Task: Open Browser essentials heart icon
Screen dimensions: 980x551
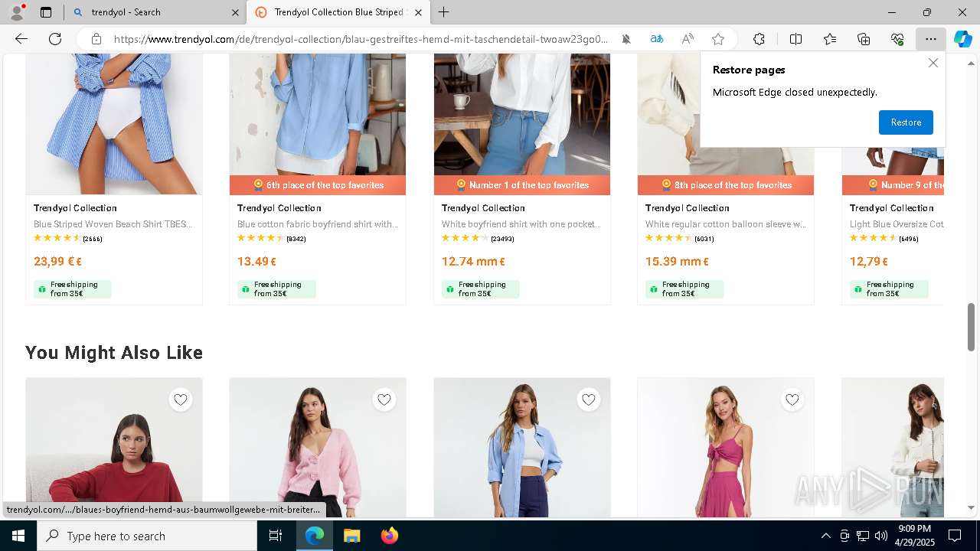Action: point(897,39)
